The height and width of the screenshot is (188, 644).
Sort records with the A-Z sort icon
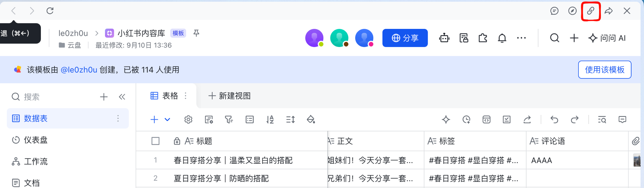(x=270, y=120)
